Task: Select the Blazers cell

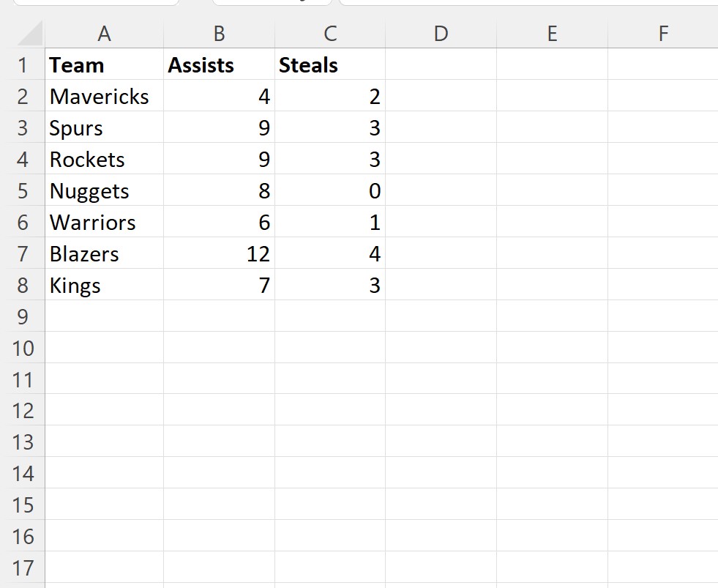Action: [105, 253]
